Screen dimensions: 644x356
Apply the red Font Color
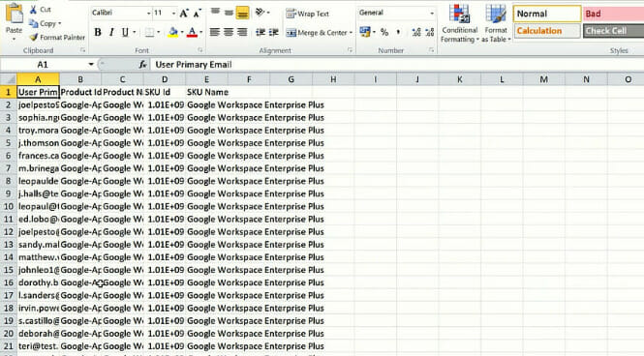pos(192,32)
